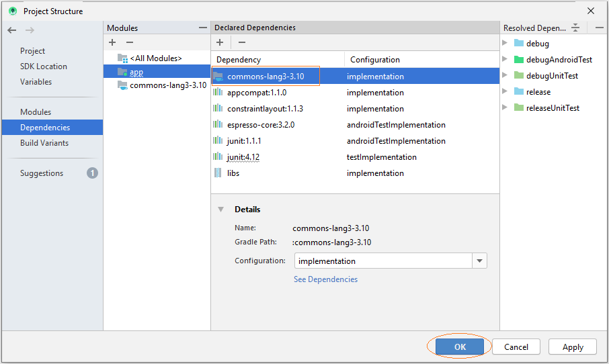This screenshot has height=364, width=609.
Task: Go forward with the right arrow
Action: (30, 30)
